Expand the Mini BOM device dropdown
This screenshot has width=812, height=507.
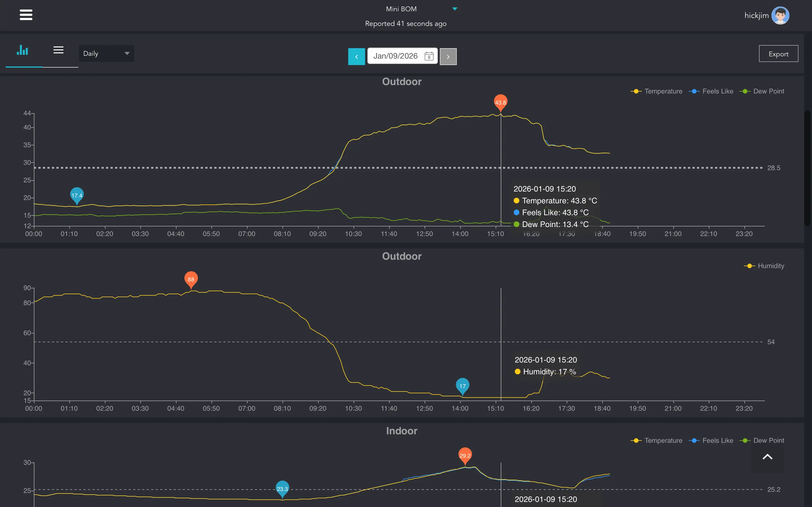pyautogui.click(x=455, y=9)
